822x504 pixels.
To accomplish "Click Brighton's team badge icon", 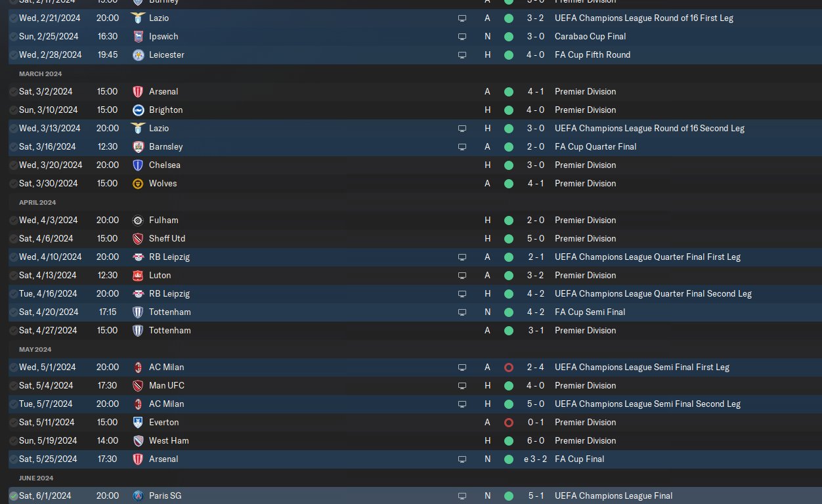I will tap(138, 110).
